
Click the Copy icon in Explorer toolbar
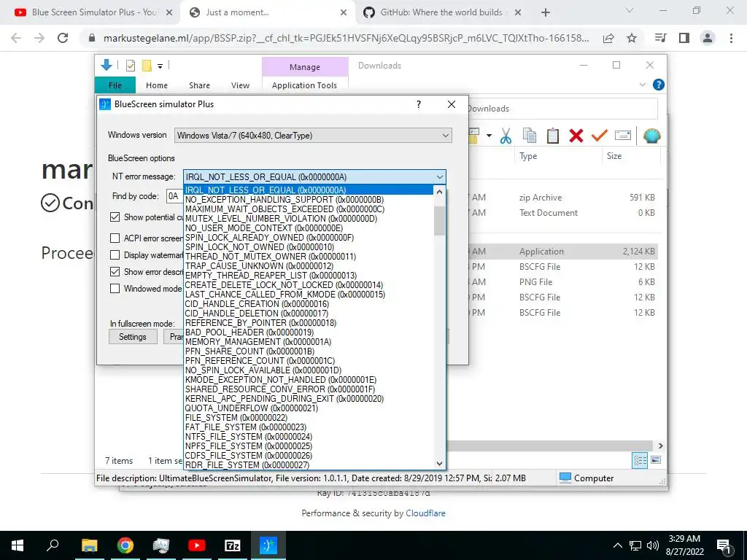click(530, 136)
